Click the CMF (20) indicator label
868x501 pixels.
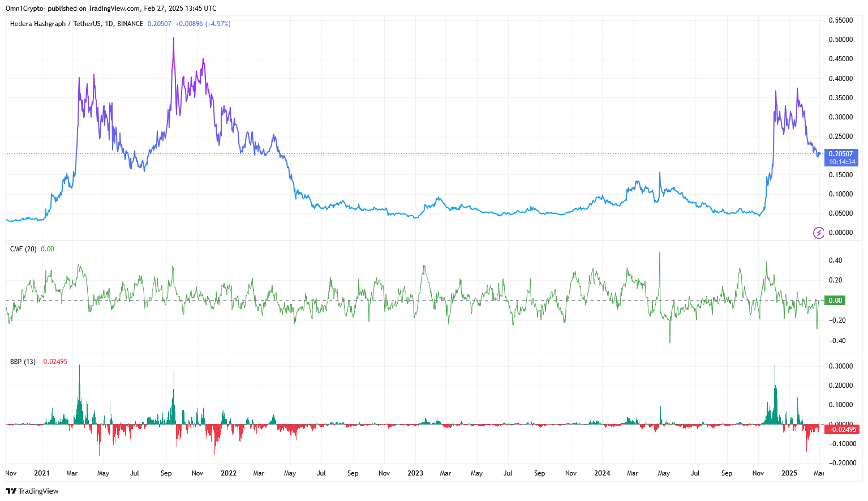[23, 249]
